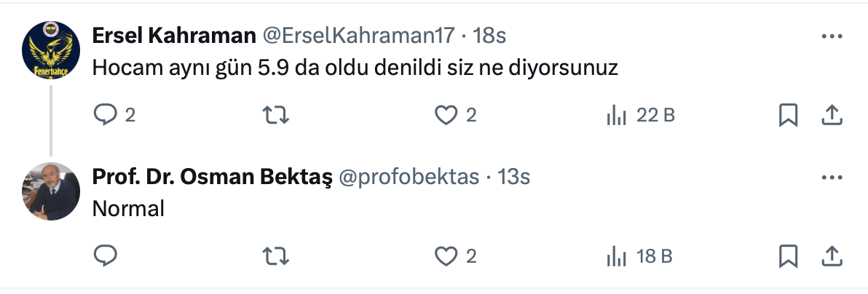868x294 pixels.
Task: Bookmark Ersel Kahraman's tweet
Action: click(x=788, y=115)
